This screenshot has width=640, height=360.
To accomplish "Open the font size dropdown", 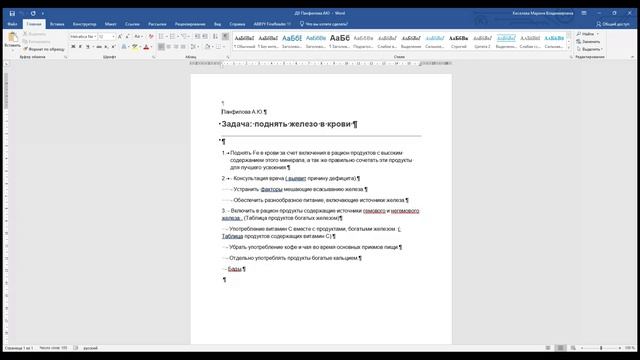I will coord(113,37).
